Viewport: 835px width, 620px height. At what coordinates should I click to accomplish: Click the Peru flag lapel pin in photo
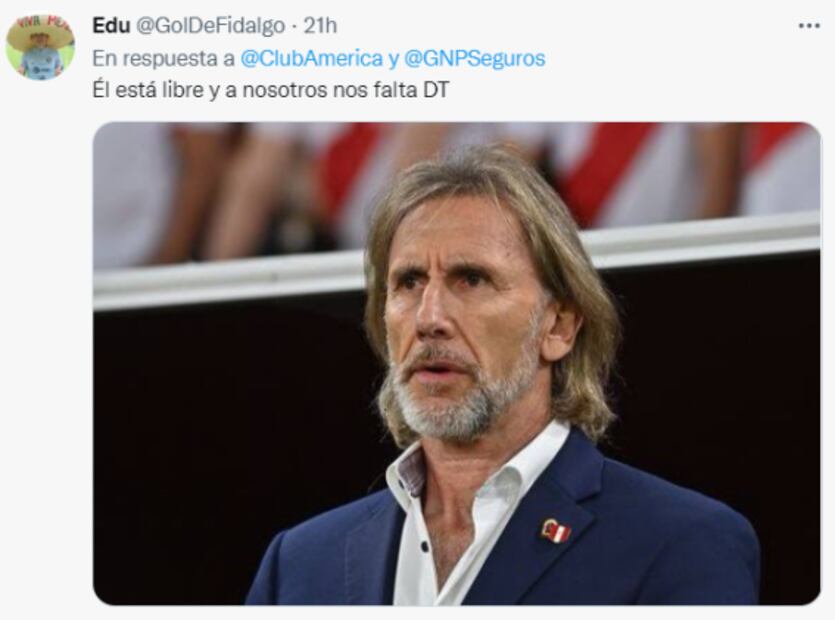click(x=555, y=530)
